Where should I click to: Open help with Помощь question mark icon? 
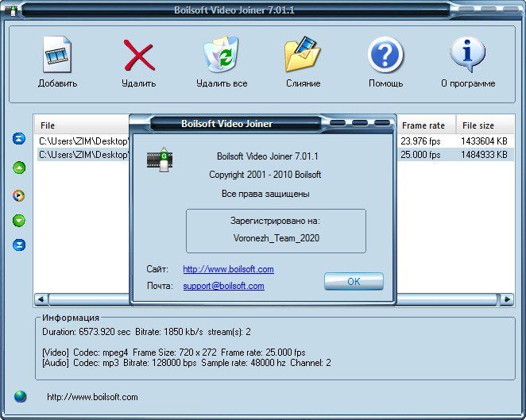tap(385, 55)
